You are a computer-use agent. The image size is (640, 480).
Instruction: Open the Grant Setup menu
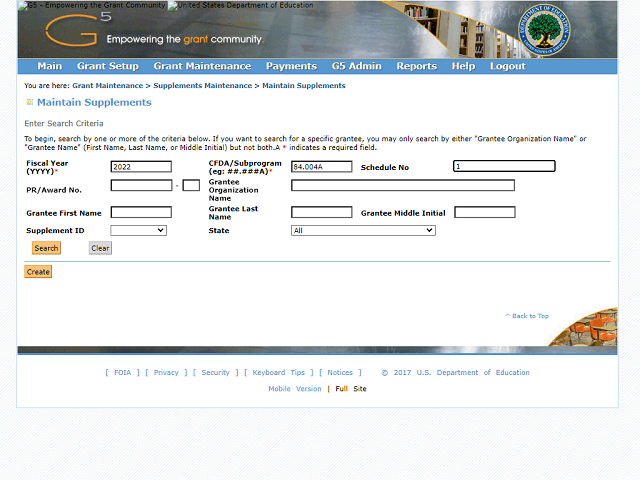[108, 66]
